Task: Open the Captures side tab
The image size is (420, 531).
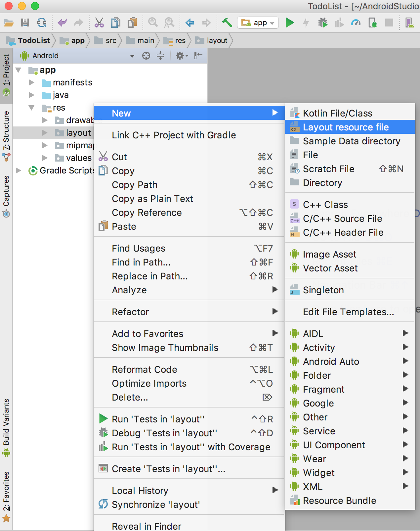Action: coord(6,196)
